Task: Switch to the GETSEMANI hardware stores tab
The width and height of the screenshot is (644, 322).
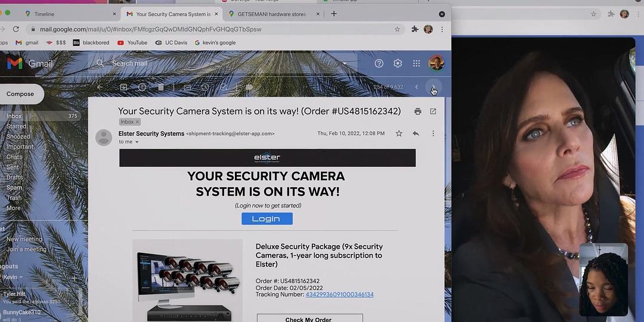Action: click(273, 14)
